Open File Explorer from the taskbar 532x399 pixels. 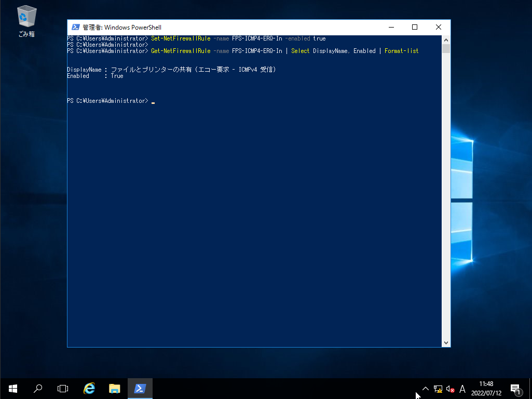coord(115,388)
